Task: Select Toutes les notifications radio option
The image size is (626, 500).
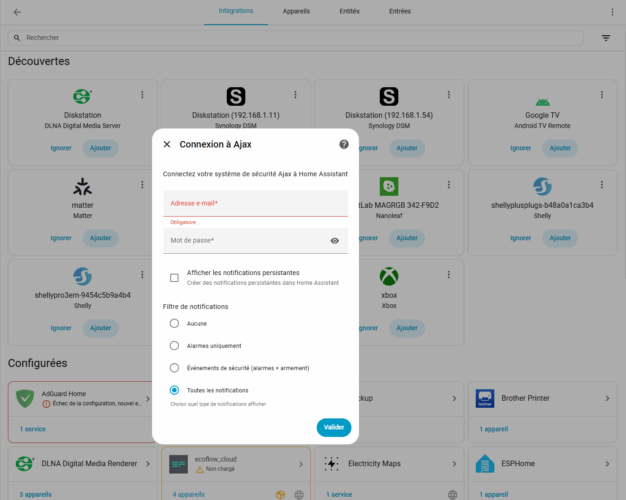Action: tap(174, 390)
